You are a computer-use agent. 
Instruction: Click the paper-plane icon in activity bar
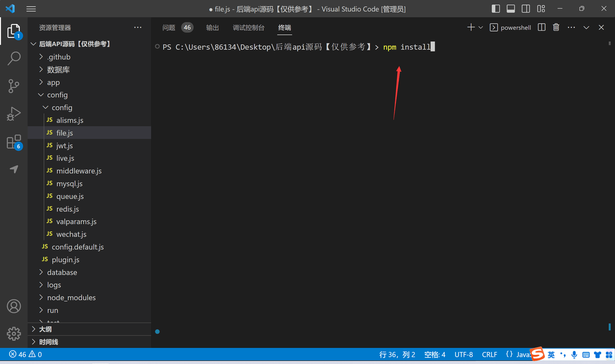pyautogui.click(x=14, y=169)
